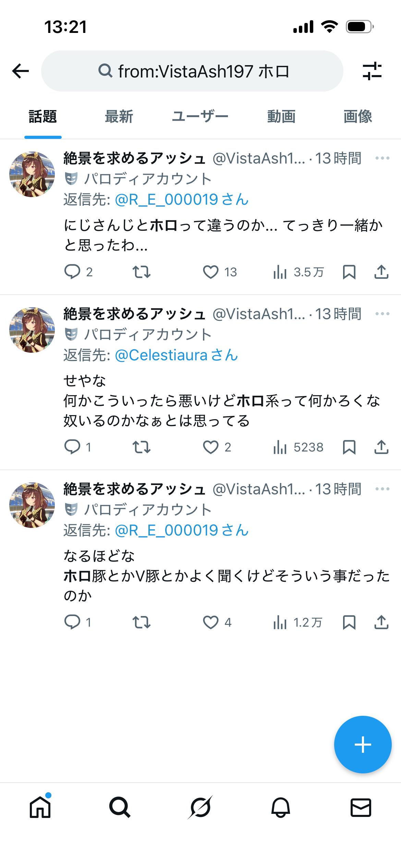Open notifications bell icon
Screen dimensions: 401x868
coord(281,808)
